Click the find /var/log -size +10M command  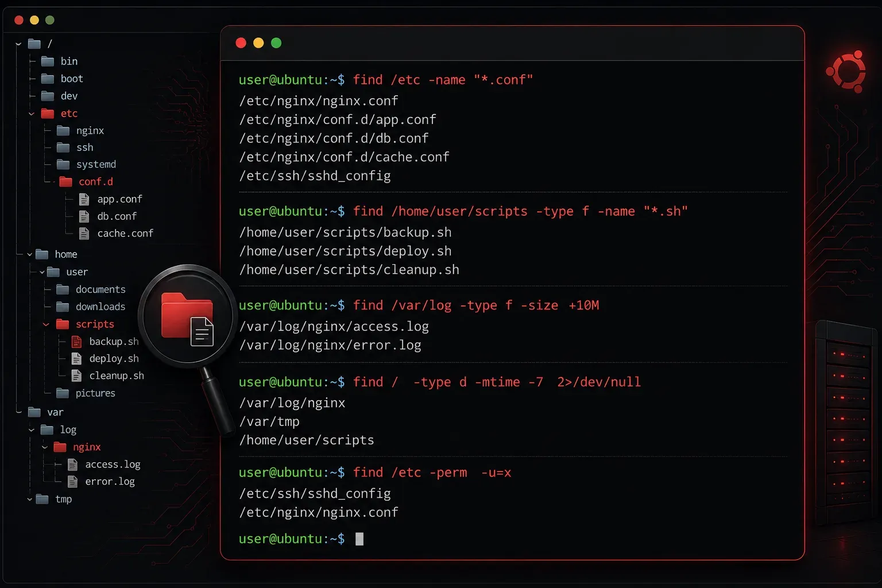(x=476, y=305)
